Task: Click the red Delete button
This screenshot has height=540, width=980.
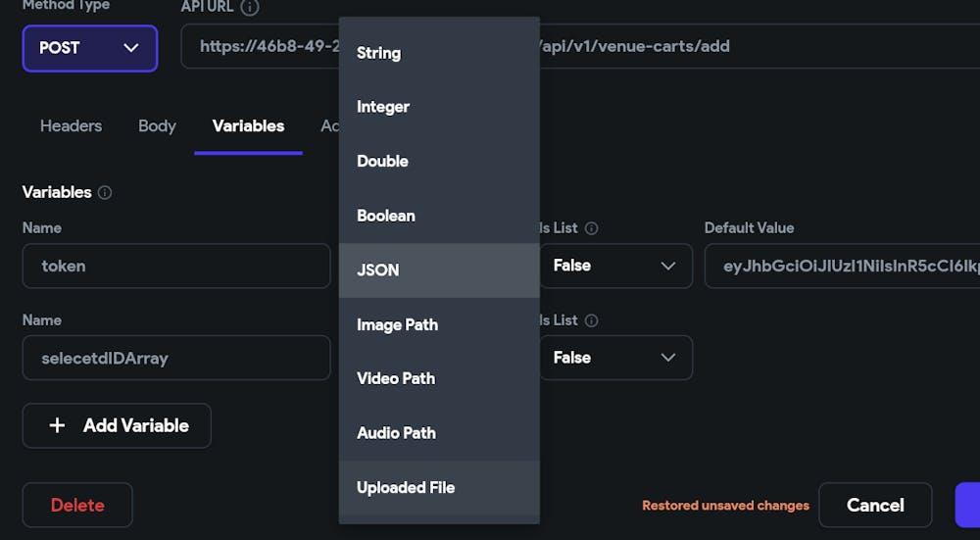Action: pyautogui.click(x=77, y=505)
